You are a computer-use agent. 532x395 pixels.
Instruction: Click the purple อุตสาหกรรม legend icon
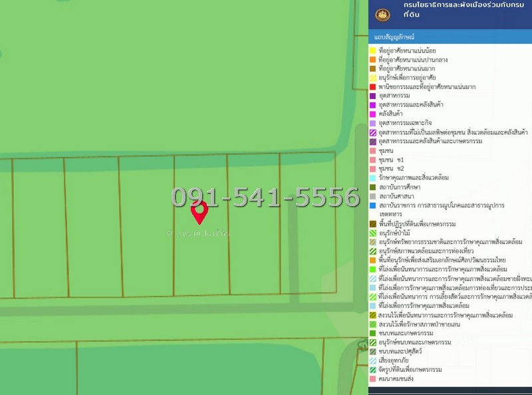point(373,96)
